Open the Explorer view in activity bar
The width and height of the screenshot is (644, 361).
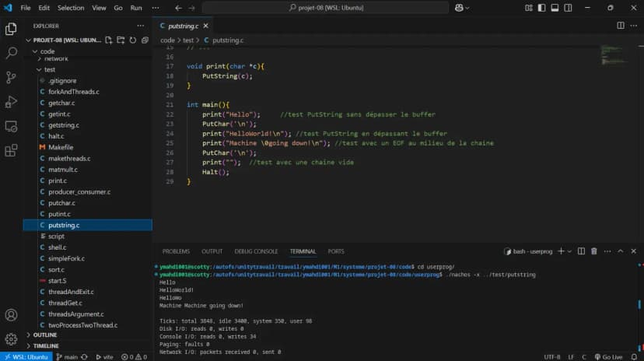pyautogui.click(x=11, y=29)
